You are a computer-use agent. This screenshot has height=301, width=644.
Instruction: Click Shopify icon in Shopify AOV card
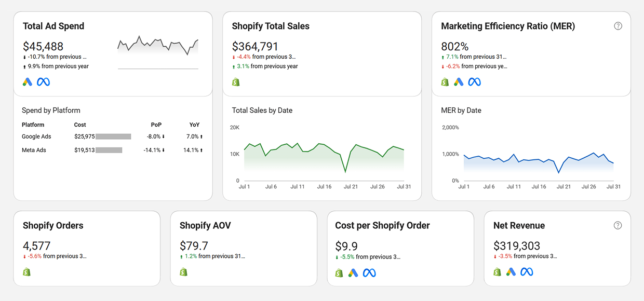click(183, 272)
